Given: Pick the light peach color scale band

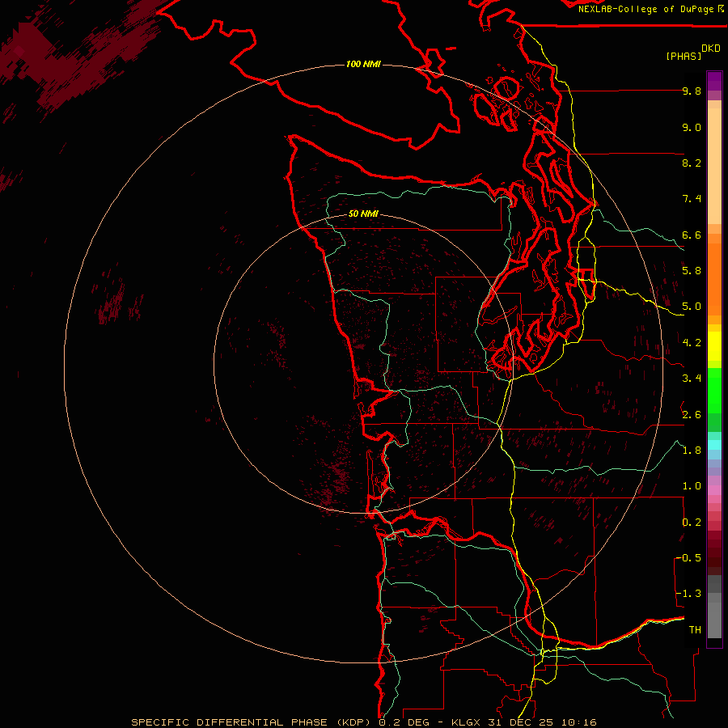Looking at the screenshot, I should tap(714, 167).
